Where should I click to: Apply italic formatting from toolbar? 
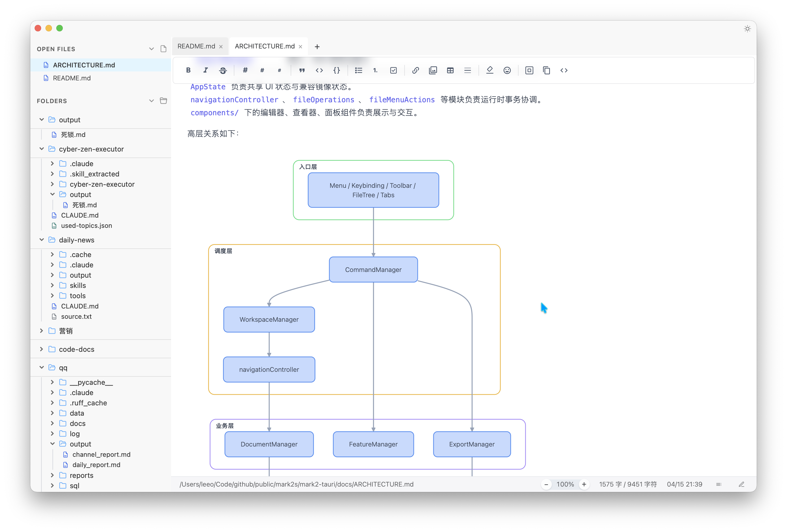point(206,70)
